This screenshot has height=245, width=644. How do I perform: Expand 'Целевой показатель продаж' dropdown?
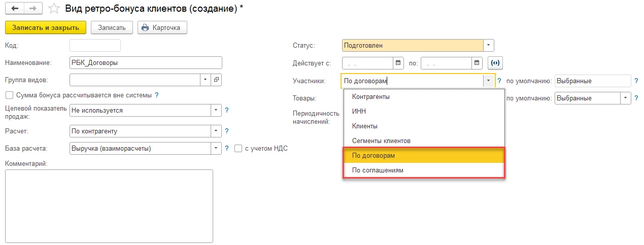pos(217,110)
